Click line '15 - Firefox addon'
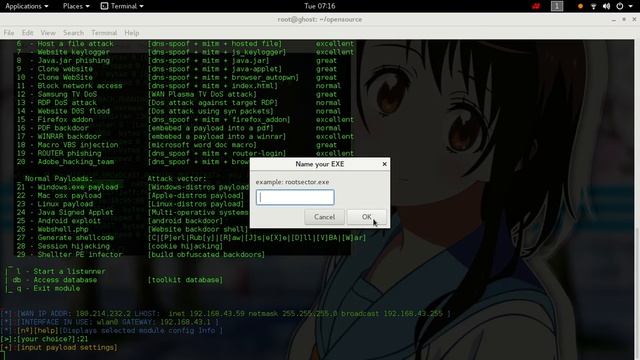The height and width of the screenshot is (360, 640). point(55,120)
